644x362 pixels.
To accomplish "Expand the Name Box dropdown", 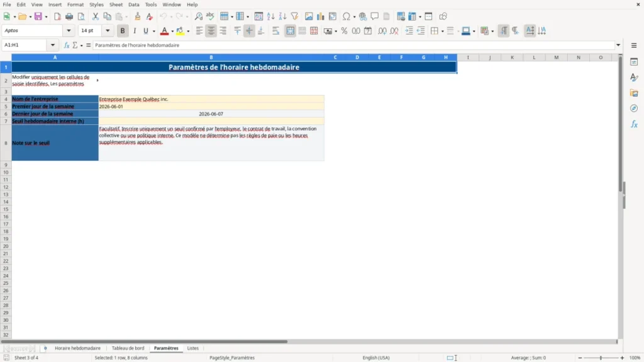I will tap(53, 45).
